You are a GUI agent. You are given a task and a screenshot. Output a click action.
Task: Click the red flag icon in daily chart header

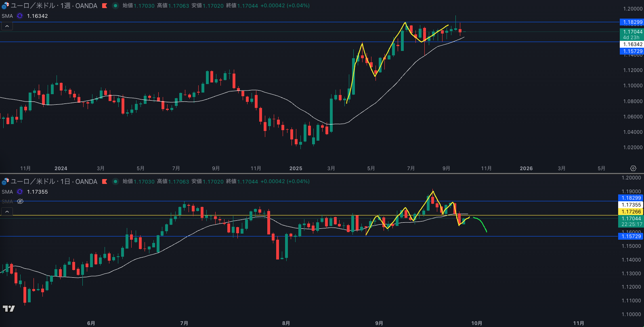click(105, 181)
